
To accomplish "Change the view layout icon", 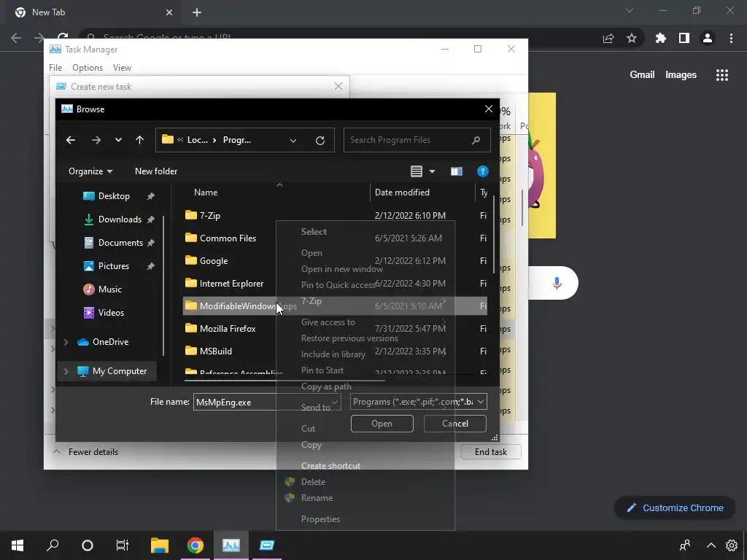I will pyautogui.click(x=417, y=171).
